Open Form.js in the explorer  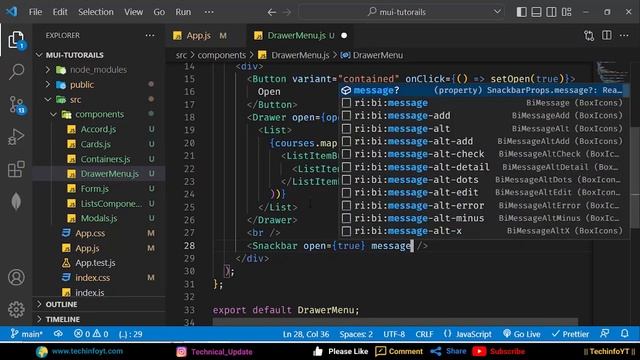tap(95, 189)
